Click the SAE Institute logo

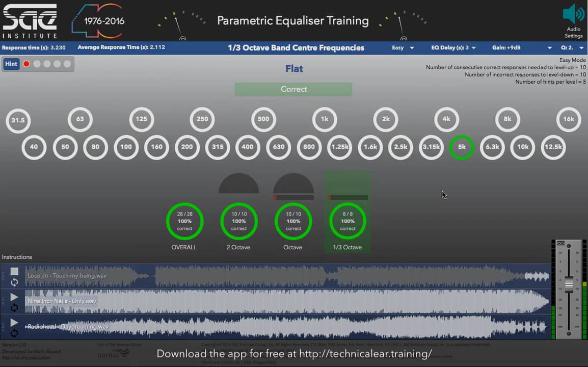tap(30, 21)
